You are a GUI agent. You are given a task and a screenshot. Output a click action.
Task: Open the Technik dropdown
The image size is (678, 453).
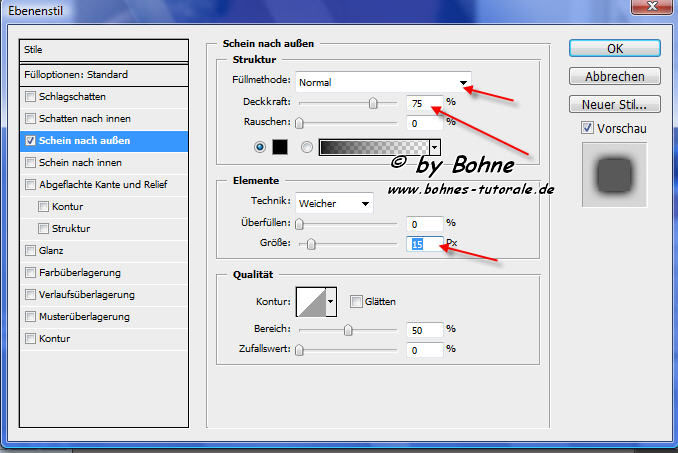(x=334, y=203)
